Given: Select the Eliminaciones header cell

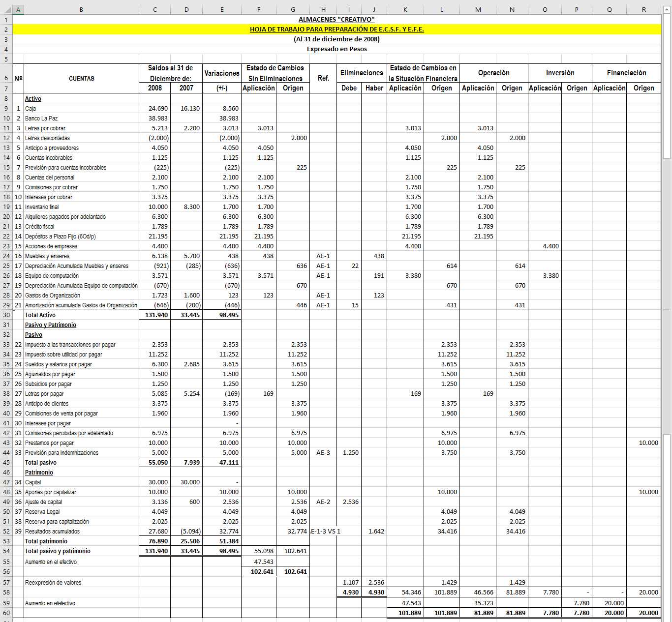Looking at the screenshot, I should tap(362, 73).
